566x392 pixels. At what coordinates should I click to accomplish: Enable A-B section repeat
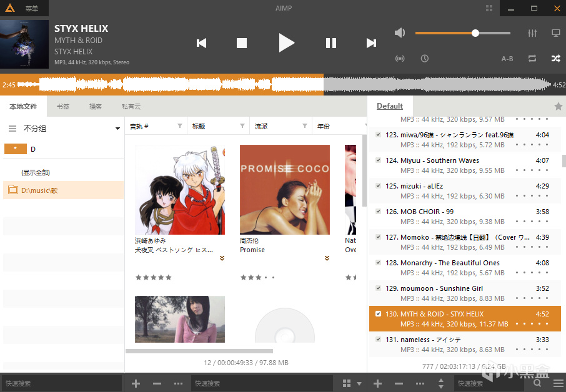click(x=507, y=59)
